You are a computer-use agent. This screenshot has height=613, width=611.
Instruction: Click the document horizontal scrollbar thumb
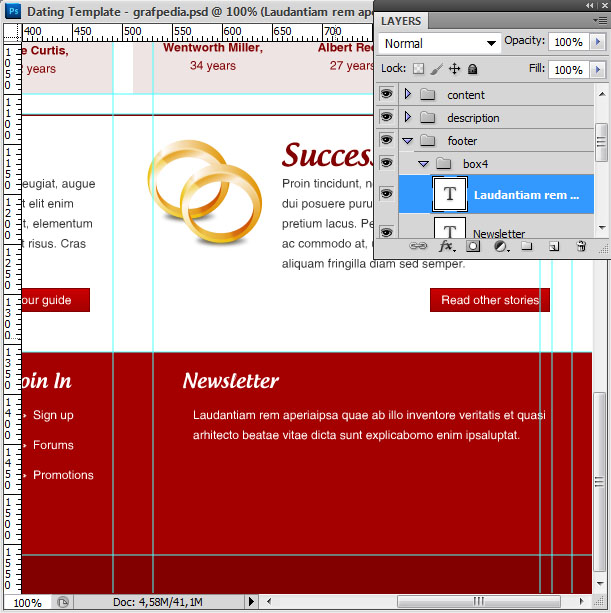click(478, 601)
